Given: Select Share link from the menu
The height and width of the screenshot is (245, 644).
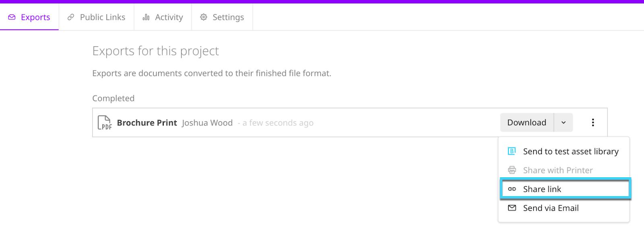Looking at the screenshot, I should [x=566, y=189].
